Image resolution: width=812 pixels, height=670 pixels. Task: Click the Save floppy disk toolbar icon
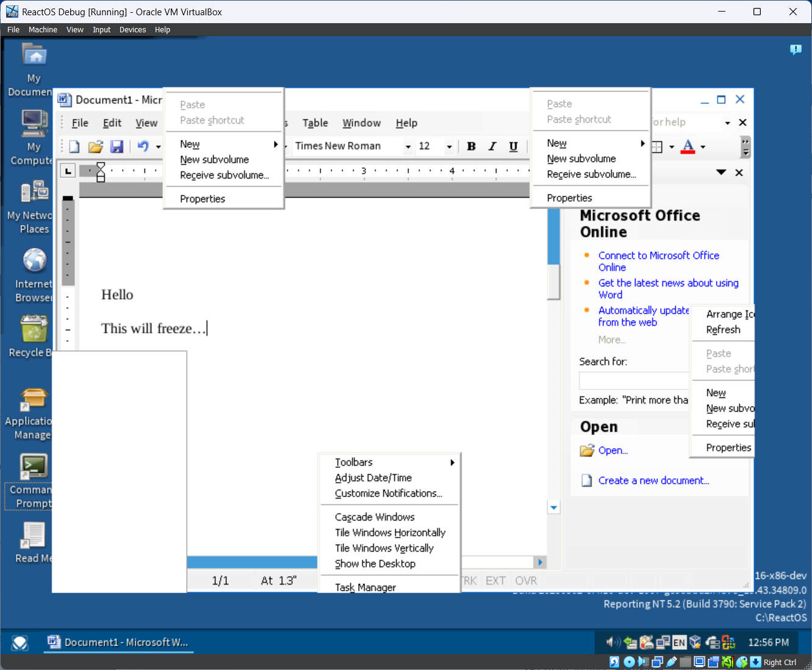[117, 146]
